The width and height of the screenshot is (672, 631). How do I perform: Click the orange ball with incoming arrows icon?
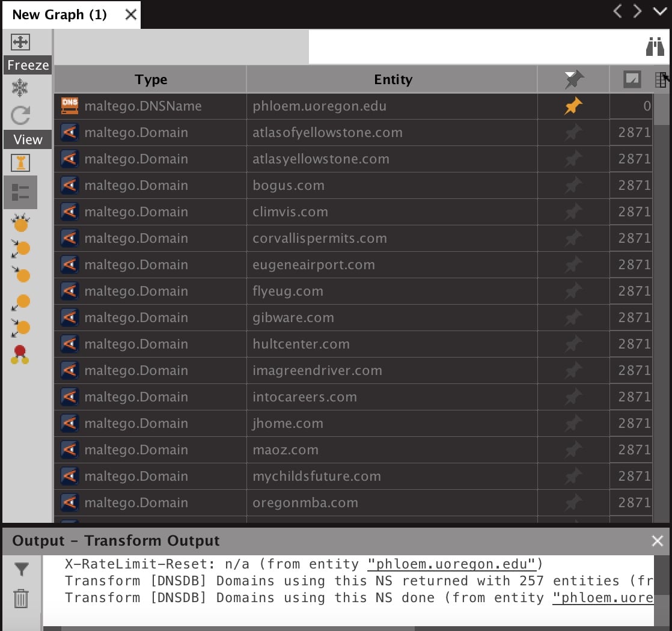[20, 222]
